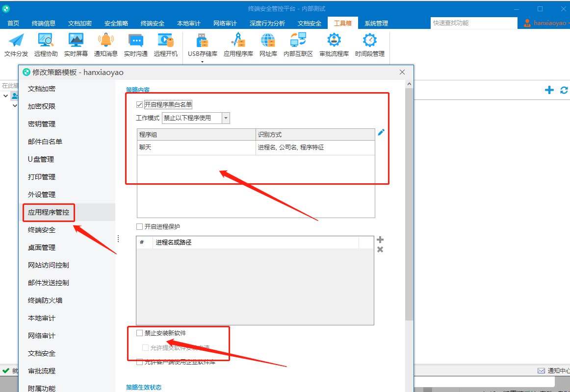Click the blue pencil edit icon

381,132
